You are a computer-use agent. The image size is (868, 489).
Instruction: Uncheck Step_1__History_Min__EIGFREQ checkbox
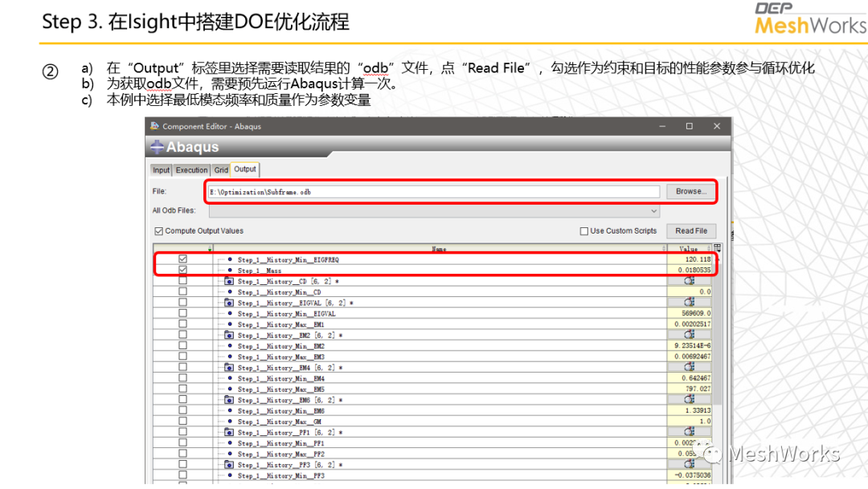point(182,259)
